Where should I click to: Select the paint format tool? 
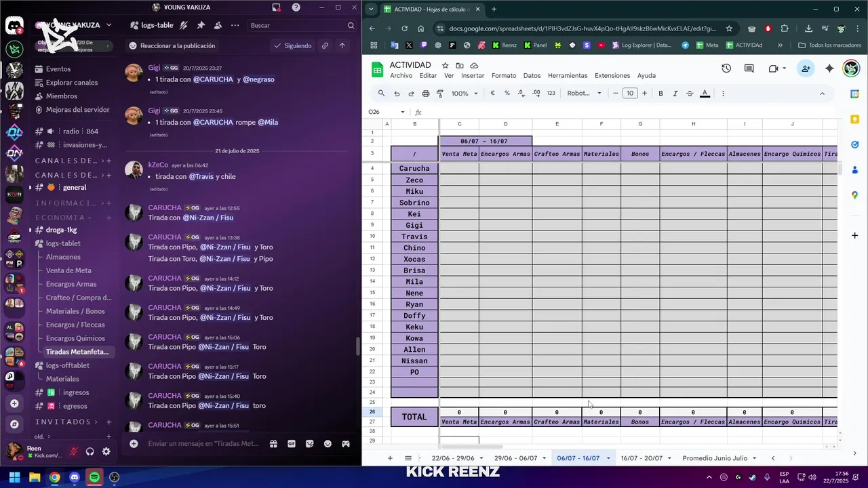coord(439,94)
